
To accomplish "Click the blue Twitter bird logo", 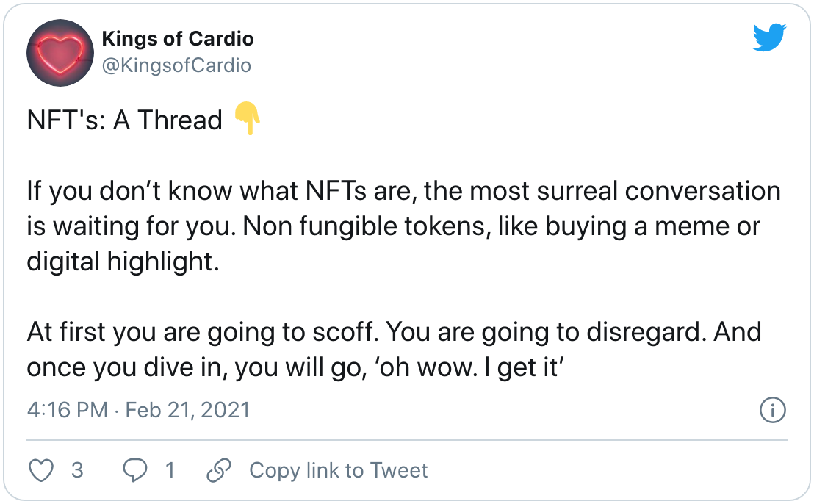I will (769, 37).
